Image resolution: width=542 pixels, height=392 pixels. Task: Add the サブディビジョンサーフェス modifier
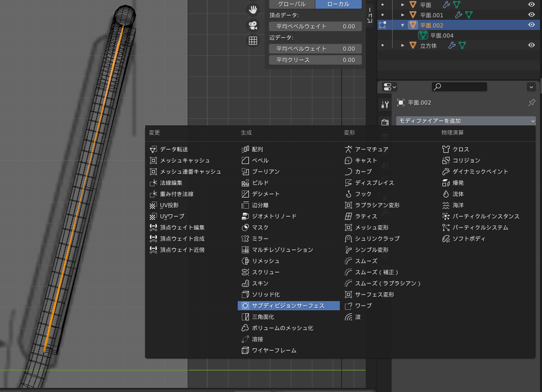point(289,306)
